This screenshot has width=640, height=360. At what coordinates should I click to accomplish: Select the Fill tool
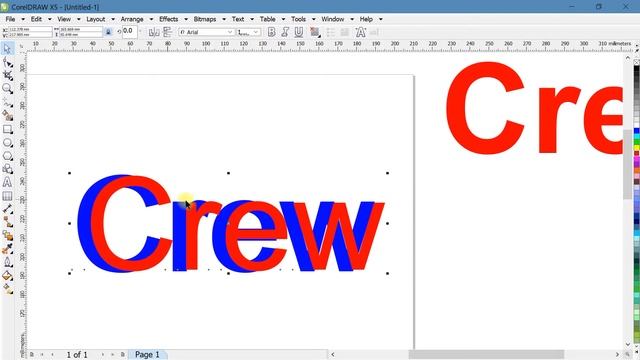[x=7, y=276]
